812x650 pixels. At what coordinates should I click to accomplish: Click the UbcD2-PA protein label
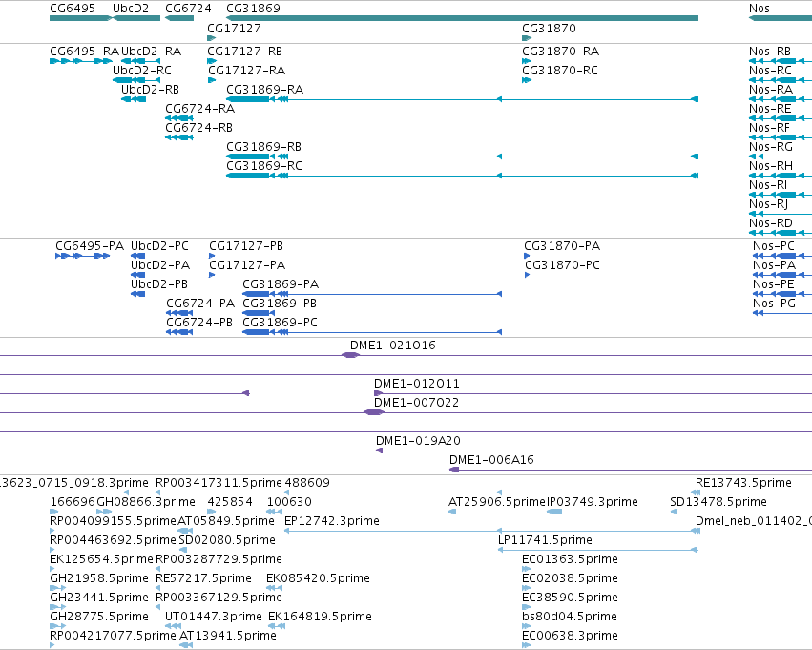(x=160, y=265)
